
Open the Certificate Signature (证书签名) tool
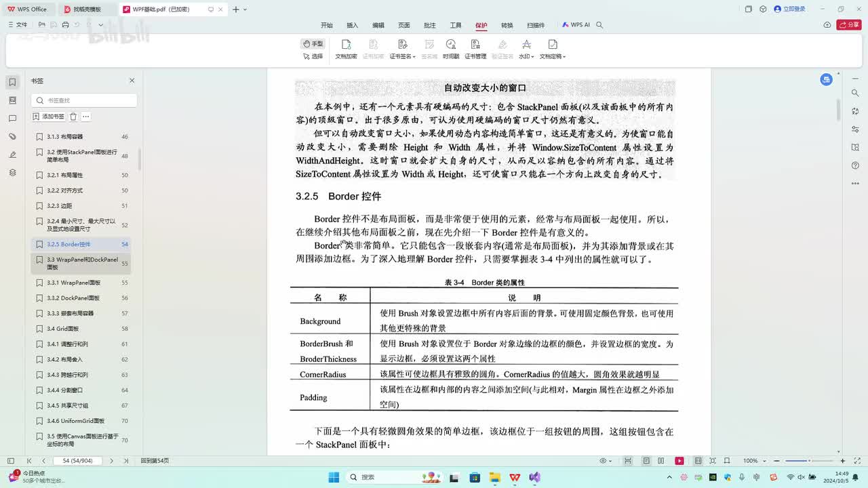click(402, 49)
